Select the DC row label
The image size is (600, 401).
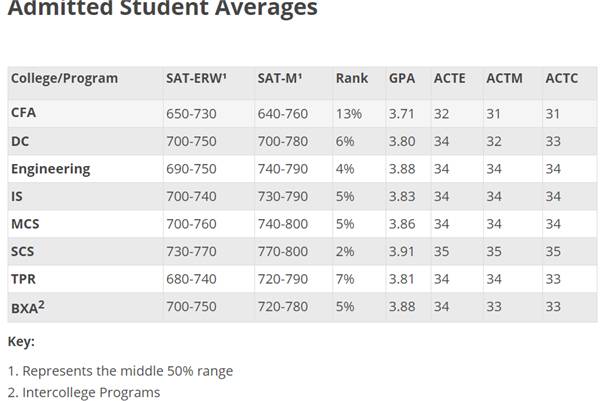20,141
